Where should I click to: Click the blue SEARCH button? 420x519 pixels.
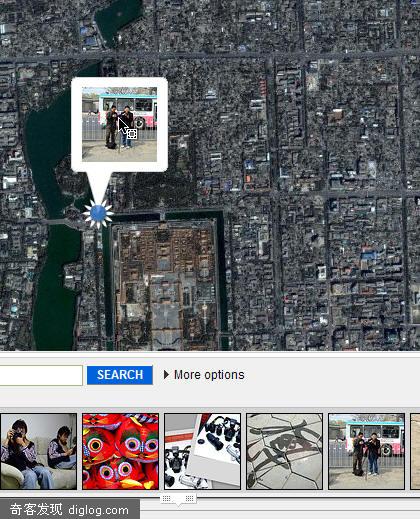click(120, 375)
